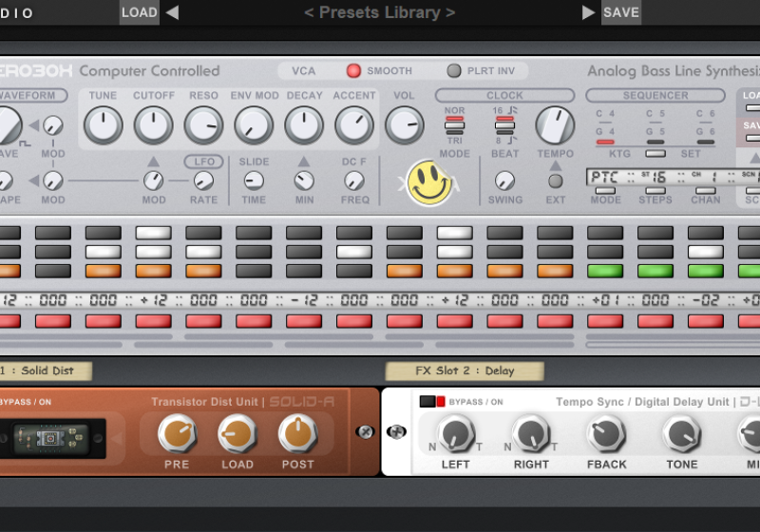Click the delay LEFT knob
Image resolution: width=760 pixels, height=532 pixels.
click(455, 433)
